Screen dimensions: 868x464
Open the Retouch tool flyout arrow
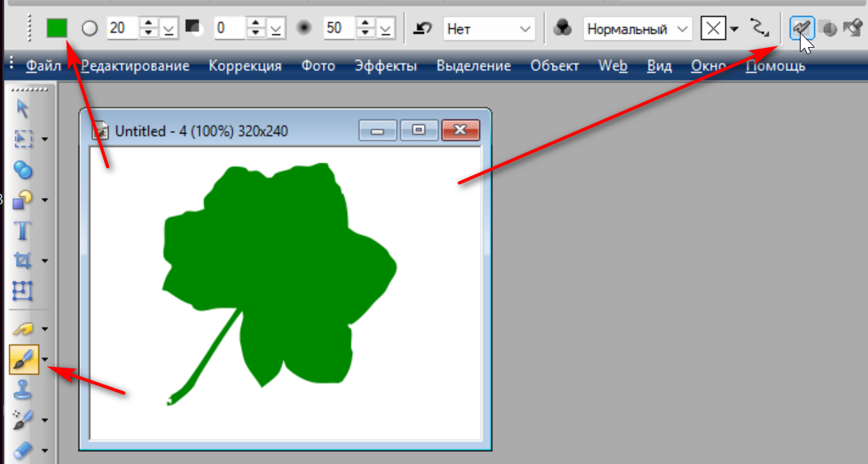coord(45,329)
